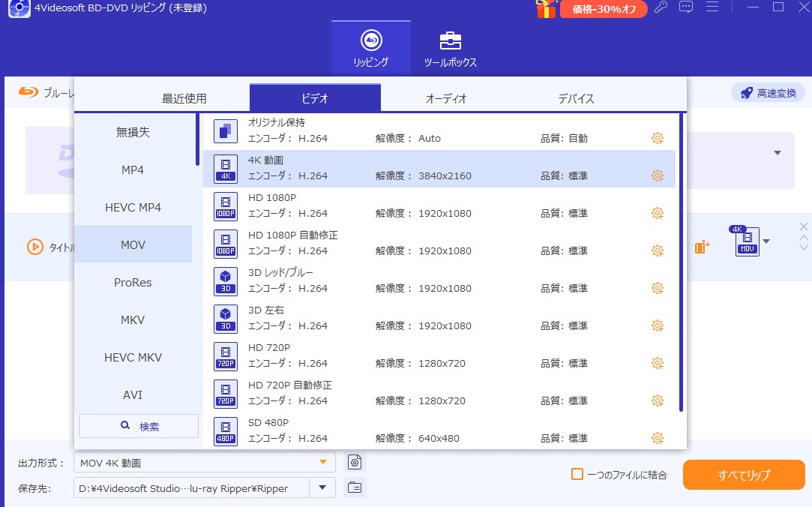The width and height of the screenshot is (812, 507).
Task: Open settings gear for SD 480P preset
Action: (657, 438)
